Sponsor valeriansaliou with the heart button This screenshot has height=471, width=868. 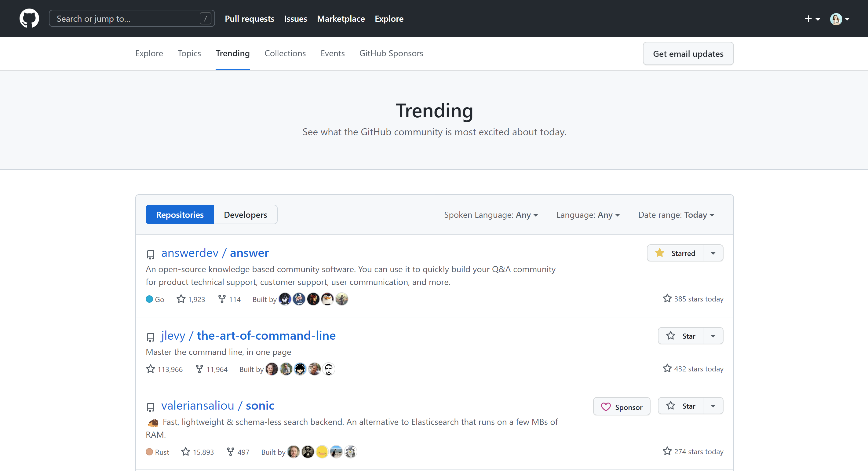(x=622, y=407)
